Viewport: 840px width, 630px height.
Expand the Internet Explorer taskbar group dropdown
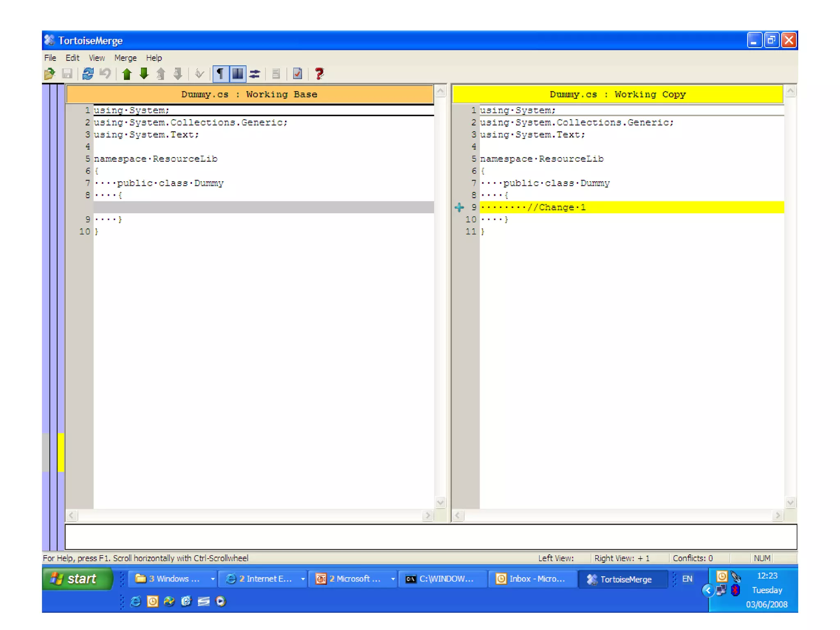pos(303,579)
